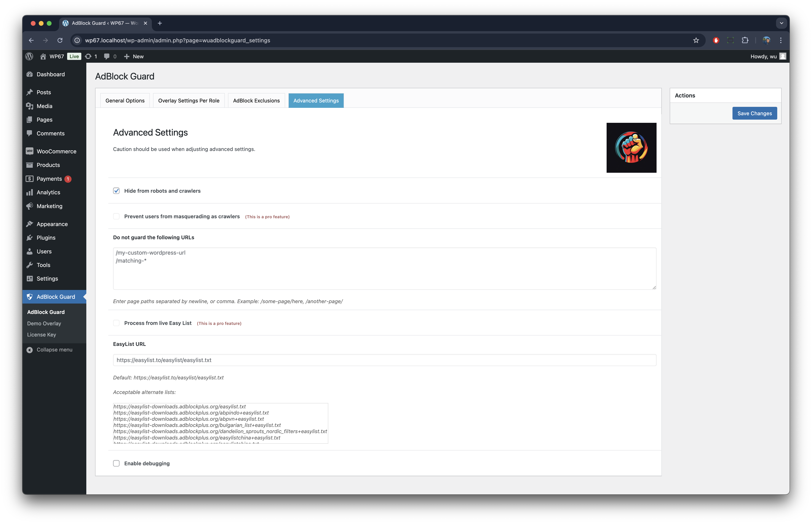Image resolution: width=812 pixels, height=524 pixels.
Task: Toggle Process from live Easy List checkbox
Action: point(116,323)
